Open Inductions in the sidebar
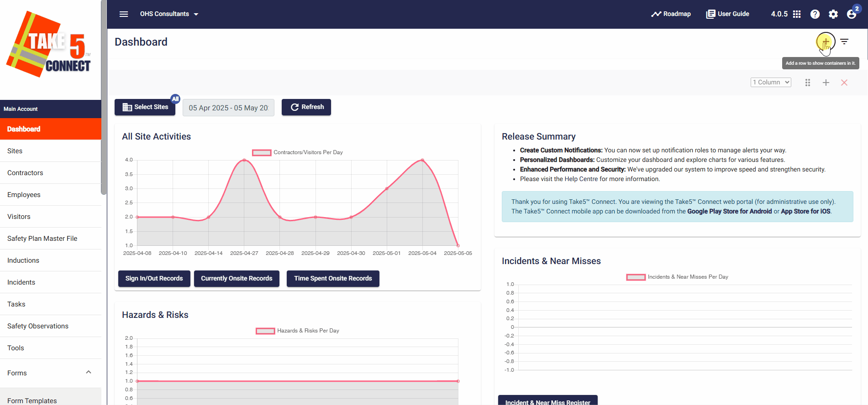The height and width of the screenshot is (405, 868). (x=51, y=260)
